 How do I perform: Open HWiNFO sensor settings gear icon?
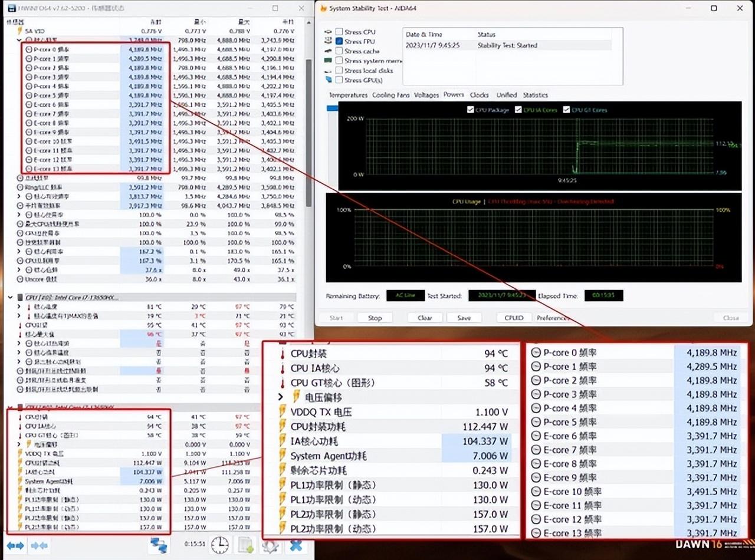coord(270,546)
